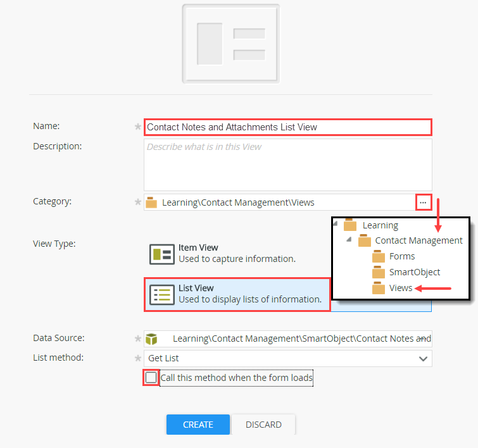Click the Learning folder icon
Image resolution: width=478 pixels, height=448 pixels.
click(350, 225)
